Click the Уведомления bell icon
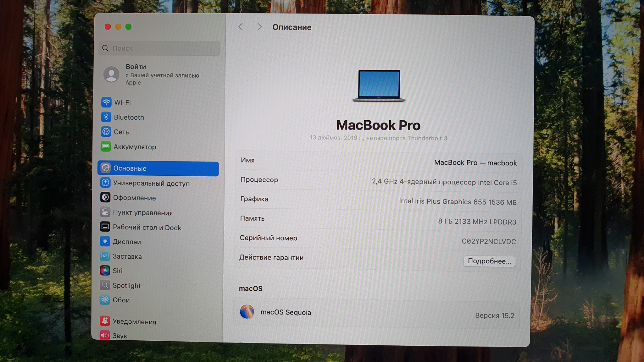Viewport: 644px width, 362px height. pos(105,321)
